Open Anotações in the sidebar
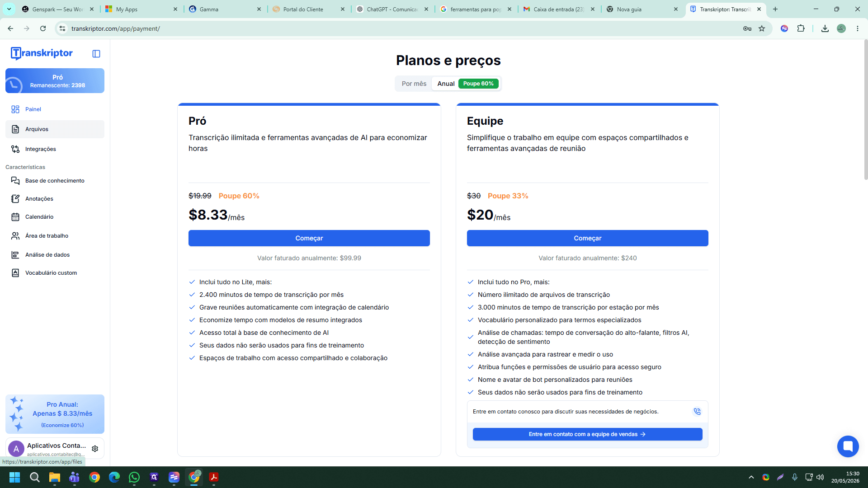 [x=55, y=199]
